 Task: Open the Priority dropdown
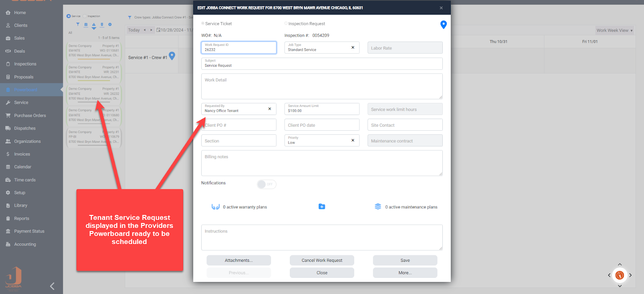318,141
